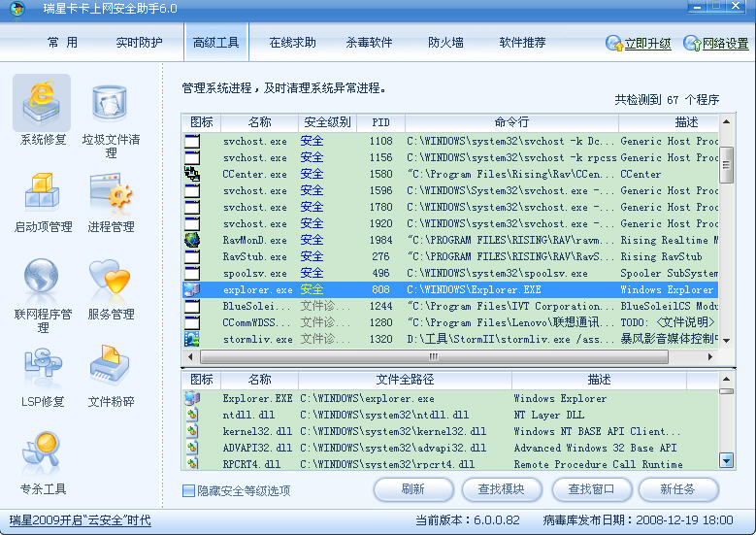Click process list horizontal scroll left arrow
The image size is (756, 535).
pyautogui.click(x=190, y=357)
